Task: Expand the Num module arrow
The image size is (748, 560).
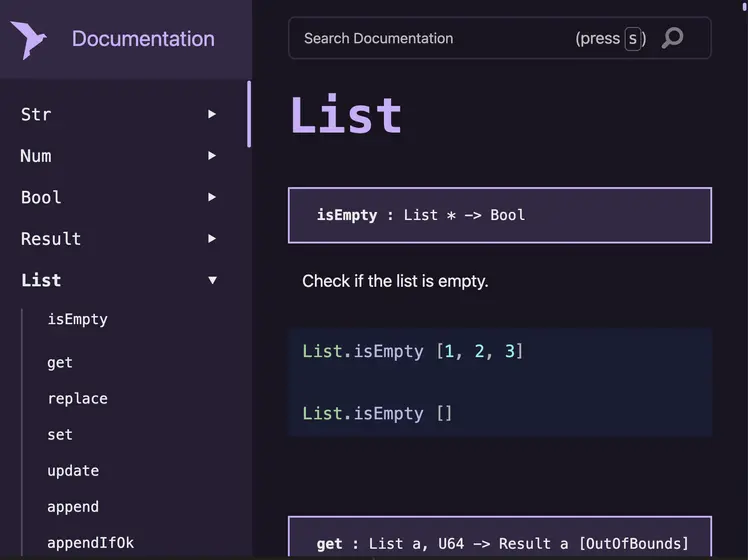Action: 212,156
